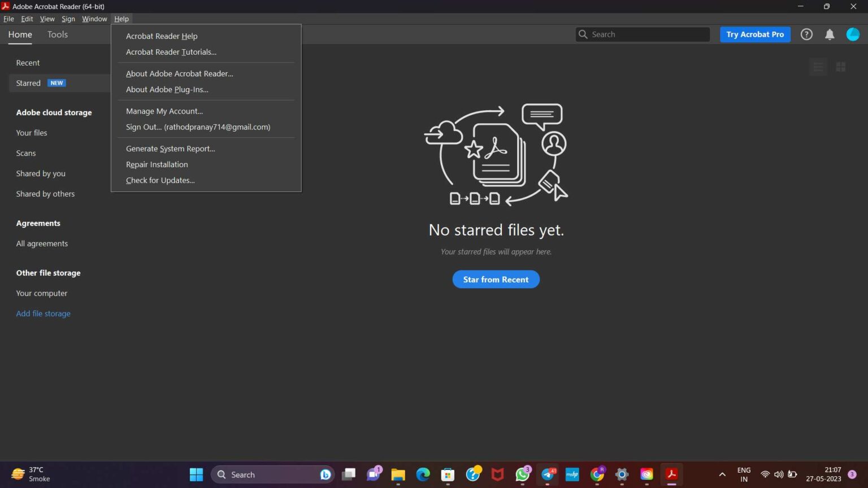Screen dimensions: 868x488
Task: Open the File menu
Action: point(8,19)
